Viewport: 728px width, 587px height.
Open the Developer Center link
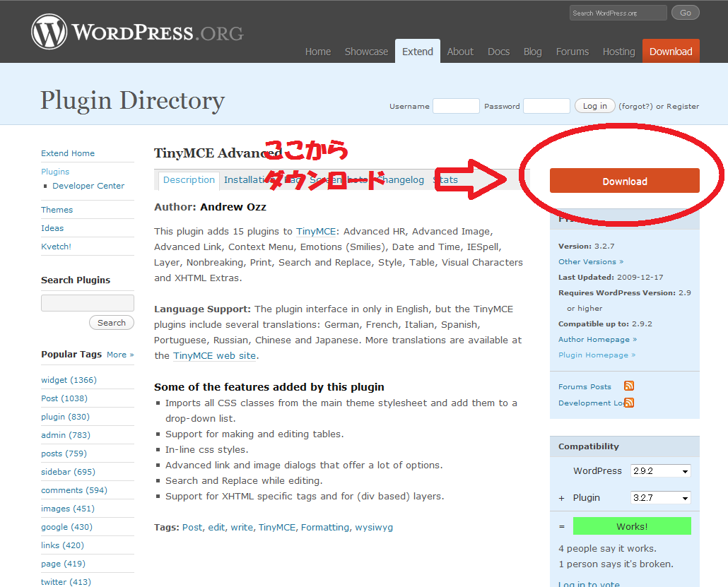click(x=88, y=186)
